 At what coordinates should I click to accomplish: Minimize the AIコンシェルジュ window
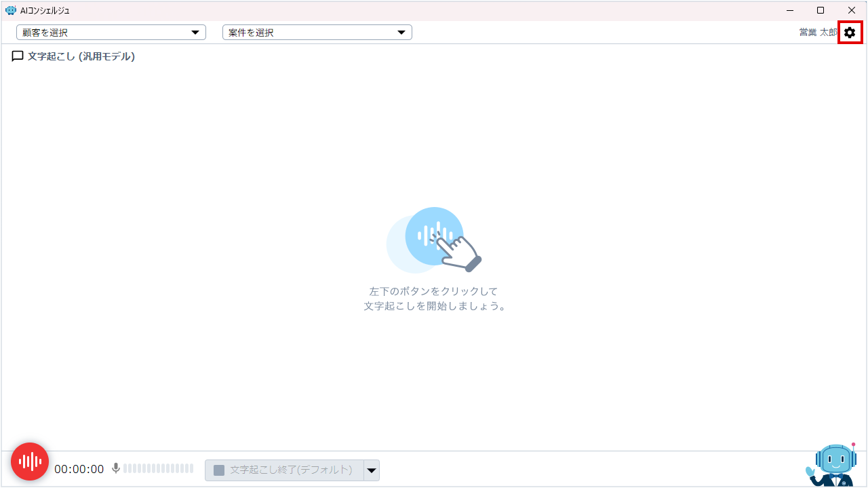coord(790,10)
